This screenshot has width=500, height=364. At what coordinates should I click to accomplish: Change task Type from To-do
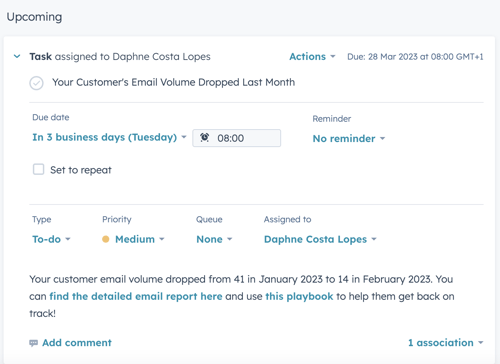pos(51,239)
